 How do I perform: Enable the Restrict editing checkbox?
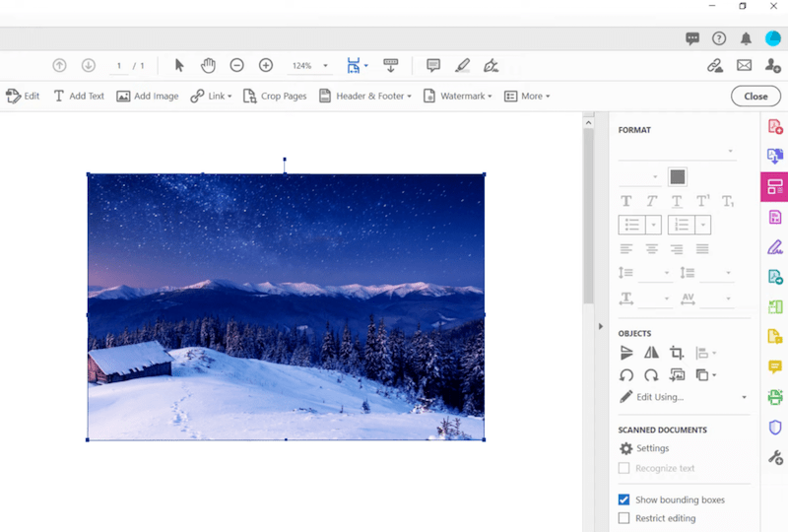tap(624, 518)
